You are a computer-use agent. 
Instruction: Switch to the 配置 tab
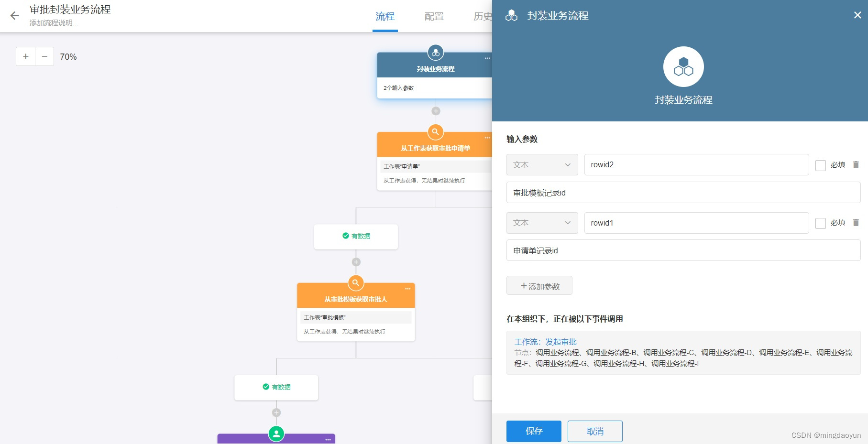[433, 17]
